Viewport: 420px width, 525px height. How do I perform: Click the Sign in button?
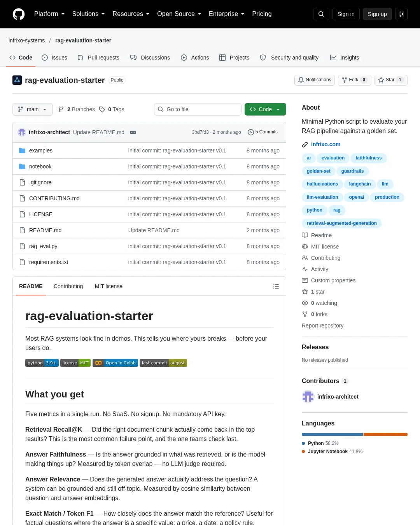coord(346,14)
